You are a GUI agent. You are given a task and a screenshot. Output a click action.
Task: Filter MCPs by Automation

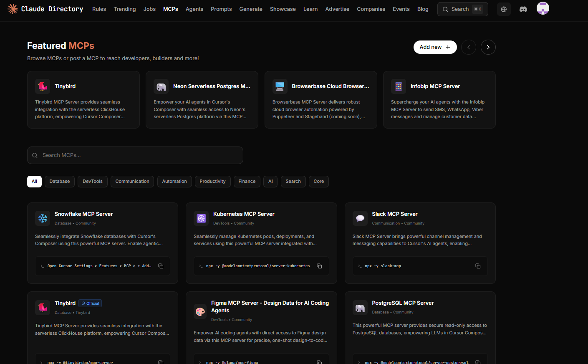[174, 182]
